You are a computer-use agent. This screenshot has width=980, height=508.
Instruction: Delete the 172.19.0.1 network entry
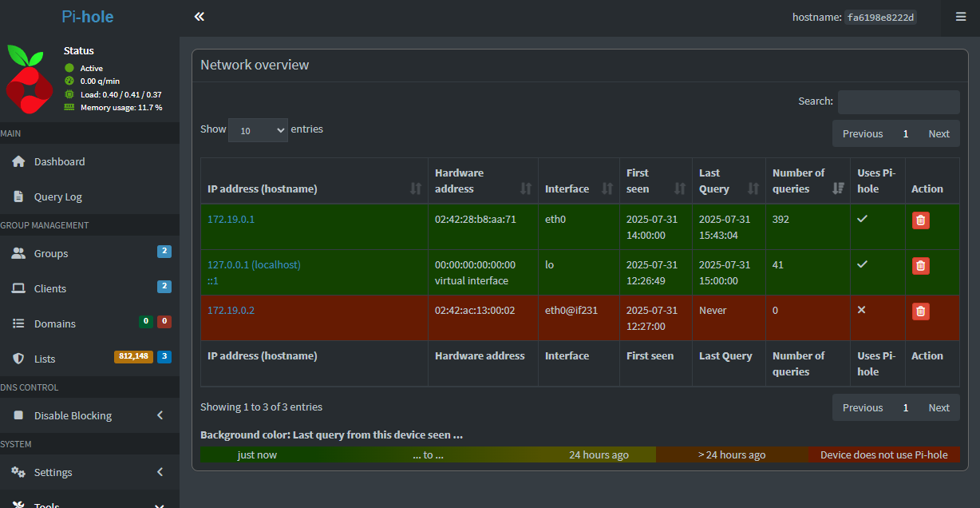pos(920,220)
